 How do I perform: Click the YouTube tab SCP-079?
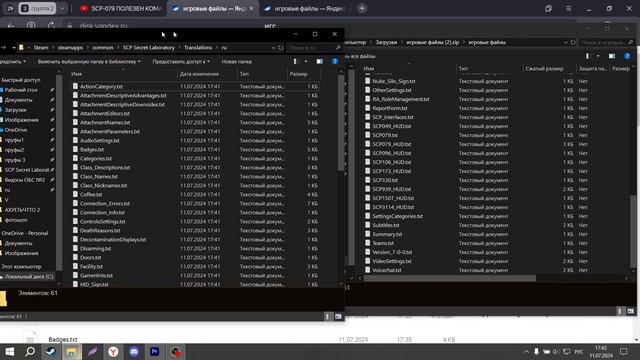(121, 8)
